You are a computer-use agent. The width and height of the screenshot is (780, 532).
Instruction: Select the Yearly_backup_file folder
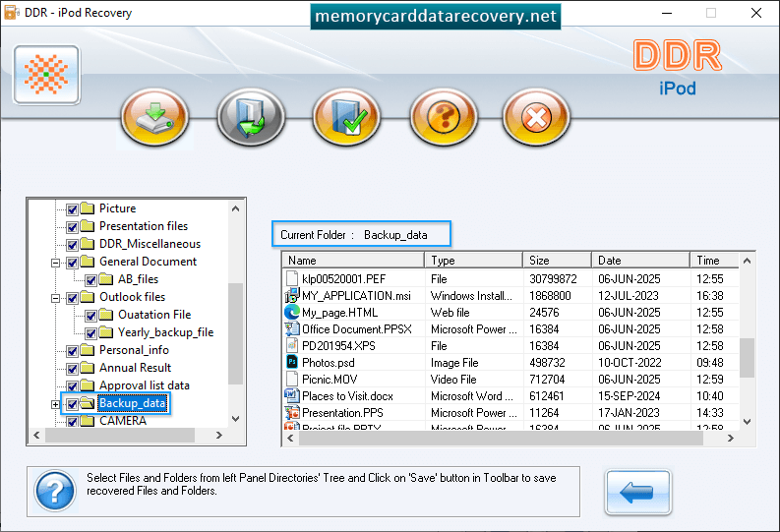(x=165, y=332)
